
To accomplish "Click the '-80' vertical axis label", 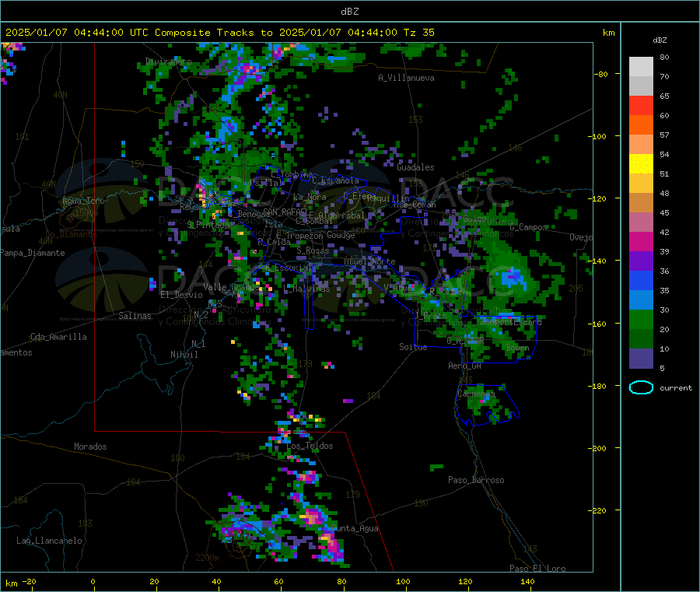I will point(601,74).
